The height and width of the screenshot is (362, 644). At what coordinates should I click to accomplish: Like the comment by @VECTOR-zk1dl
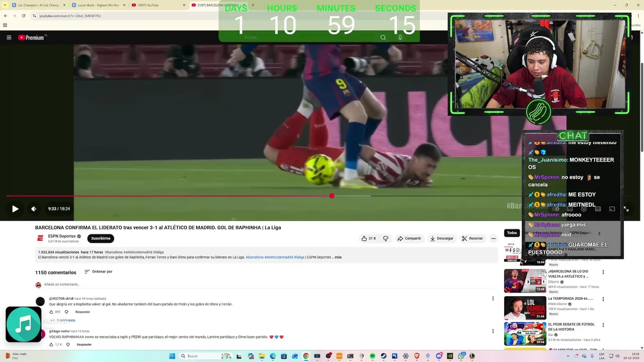point(51,312)
